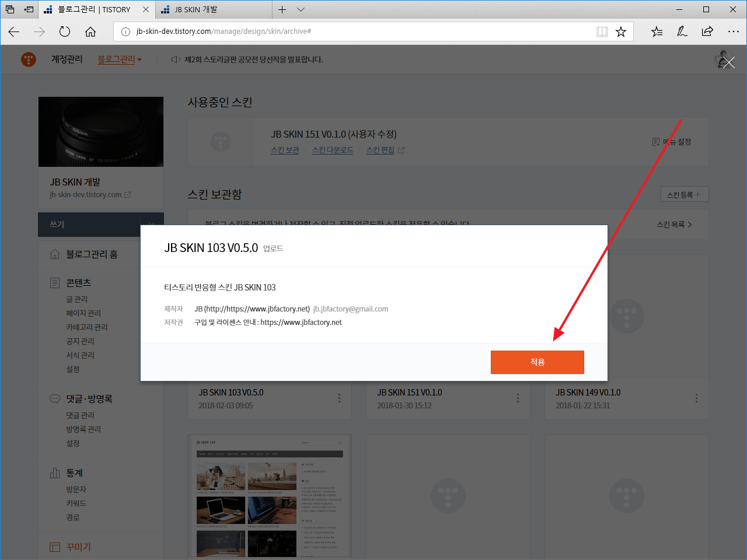747x560 pixels.
Task: Open Edge Settings and more menu
Action: pyautogui.click(x=734, y=32)
